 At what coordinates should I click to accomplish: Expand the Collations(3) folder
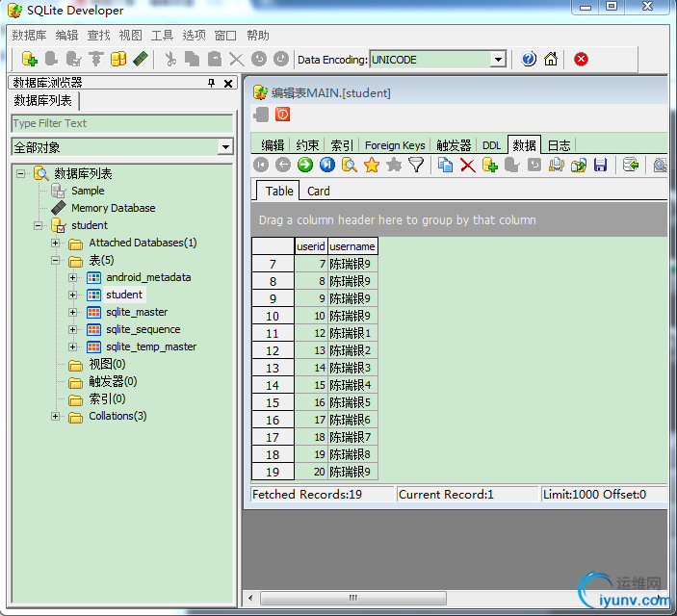coord(55,416)
